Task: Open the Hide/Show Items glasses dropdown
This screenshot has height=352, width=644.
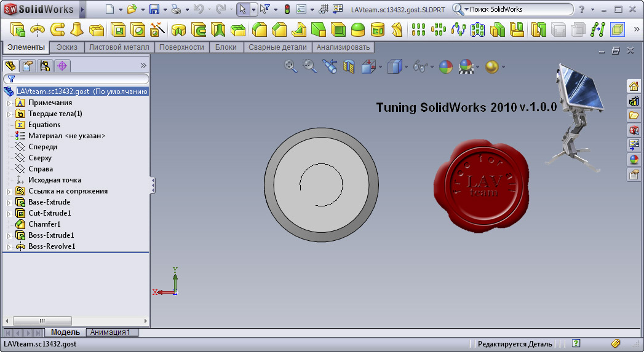Action: click(432, 67)
